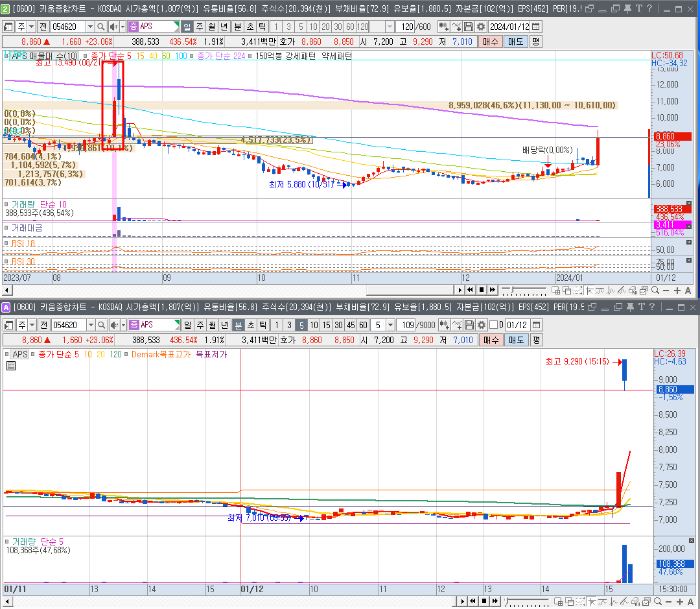Screen dimensions: 700x609
Task: Open stock search magnifier in top chart window
Action: [101, 27]
